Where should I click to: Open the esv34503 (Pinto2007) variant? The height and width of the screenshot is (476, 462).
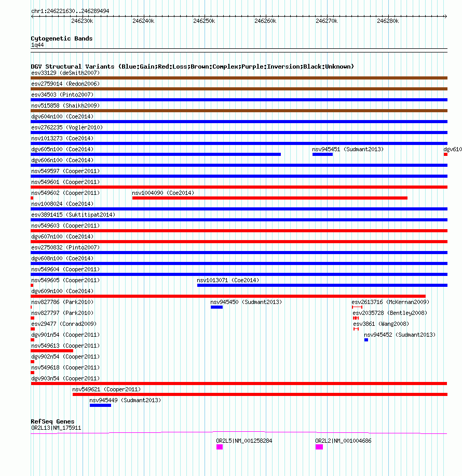coord(62,95)
